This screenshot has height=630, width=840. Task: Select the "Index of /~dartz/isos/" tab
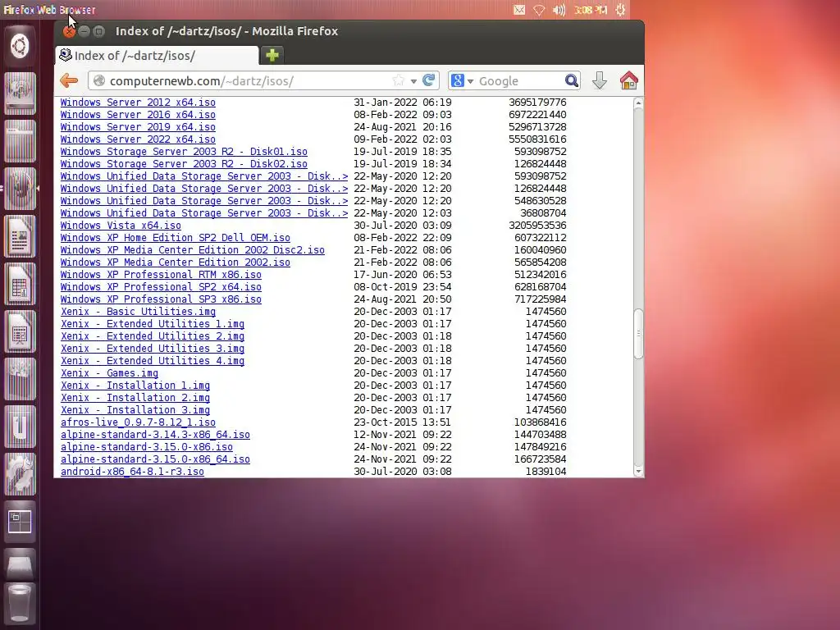pyautogui.click(x=157, y=55)
